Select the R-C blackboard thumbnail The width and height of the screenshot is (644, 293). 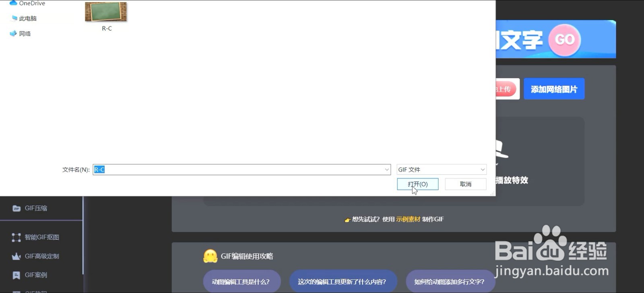[x=106, y=12]
